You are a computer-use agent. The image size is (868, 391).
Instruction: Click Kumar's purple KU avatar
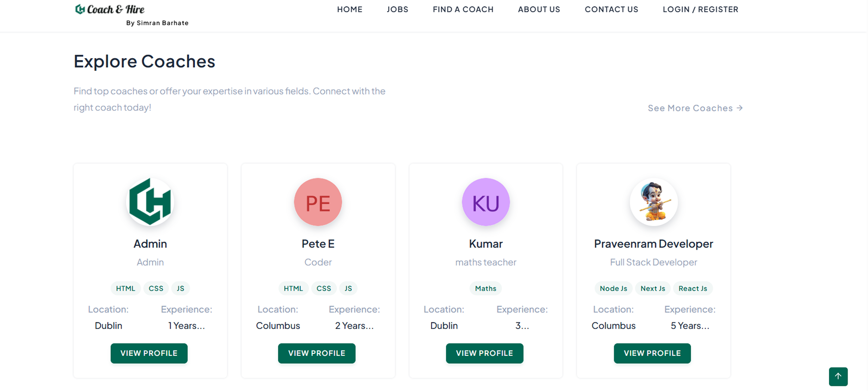485,202
